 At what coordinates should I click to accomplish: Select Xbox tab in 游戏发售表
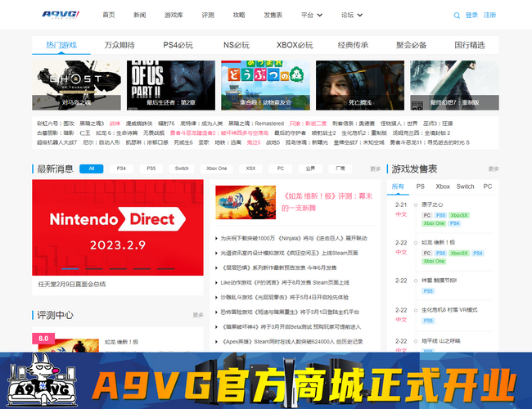[x=443, y=187]
